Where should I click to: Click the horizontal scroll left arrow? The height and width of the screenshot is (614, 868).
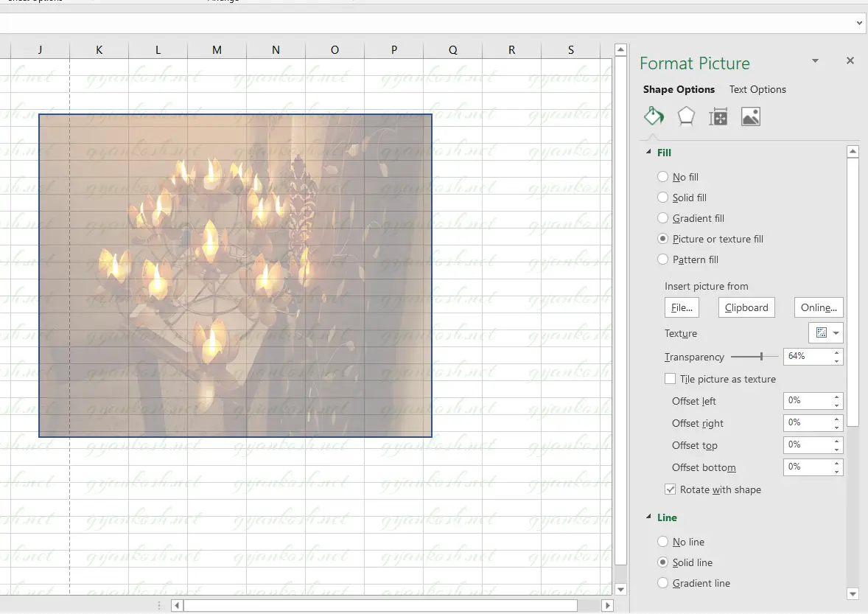(x=177, y=605)
